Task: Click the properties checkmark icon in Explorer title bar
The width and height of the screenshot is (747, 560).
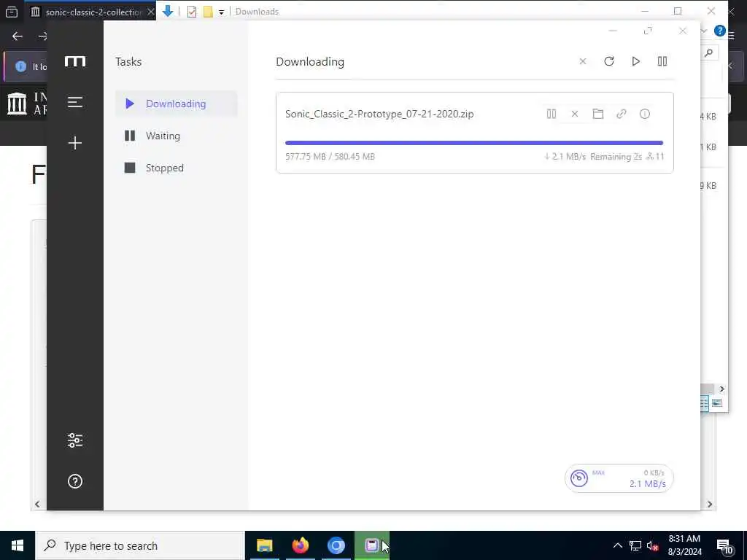Action: 192,12
